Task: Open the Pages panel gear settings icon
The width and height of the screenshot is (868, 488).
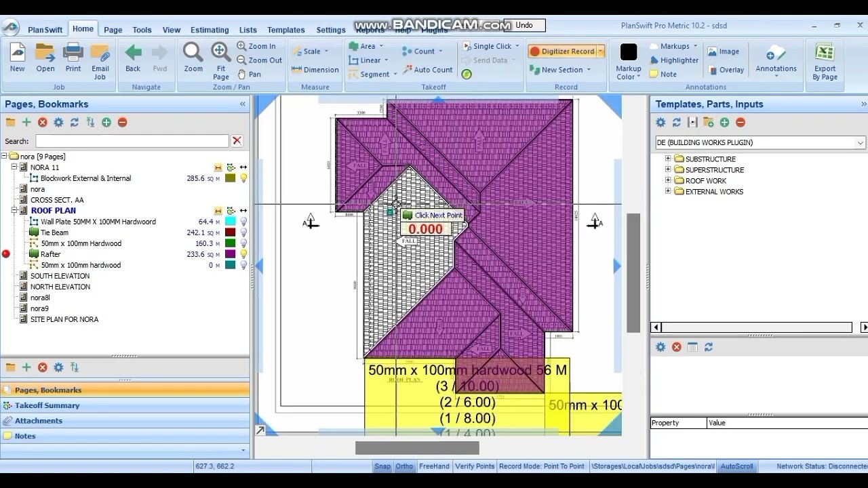Action: click(x=58, y=123)
